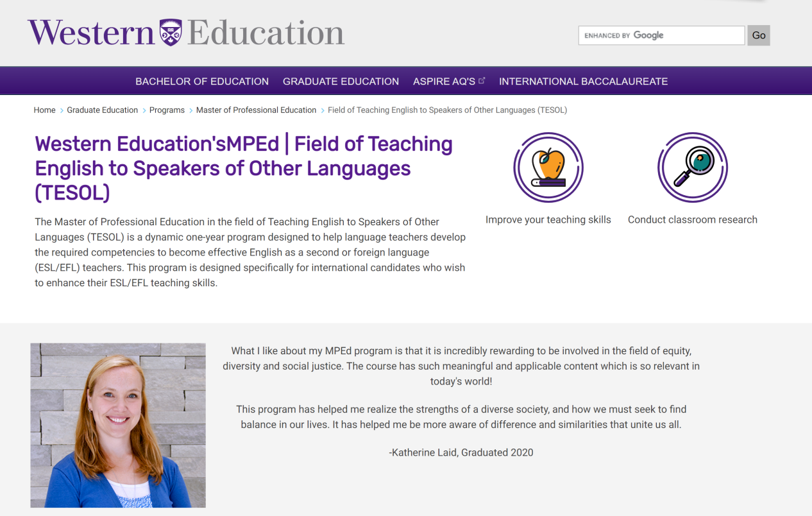Click the Education wordmark in header
Viewport: 812px width, 516px height.
pos(266,33)
